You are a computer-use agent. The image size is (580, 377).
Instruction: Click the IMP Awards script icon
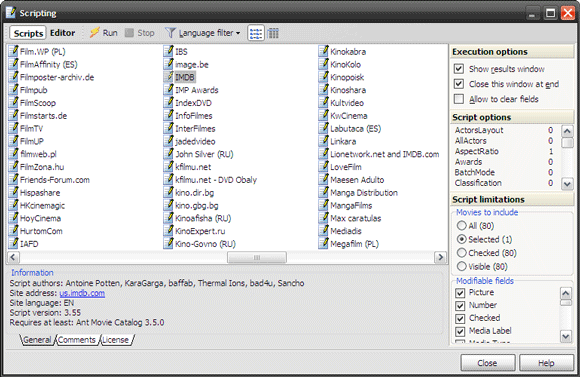tap(168, 89)
